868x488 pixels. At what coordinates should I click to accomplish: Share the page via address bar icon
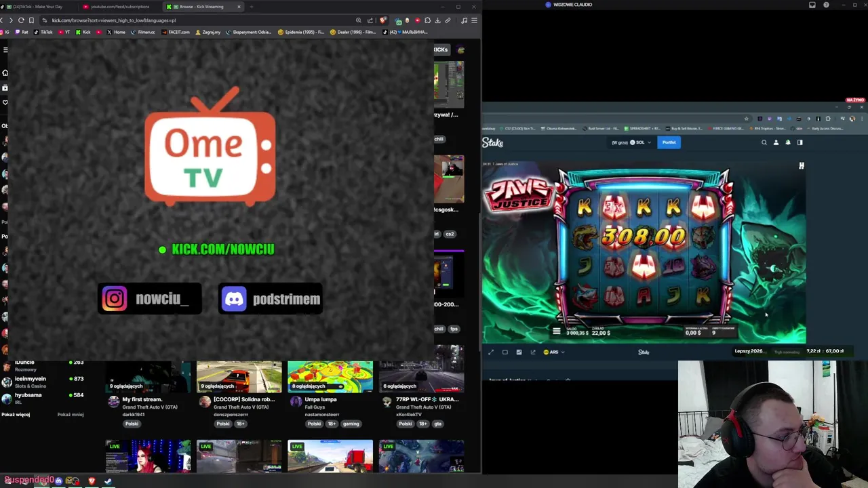pyautogui.click(x=370, y=20)
